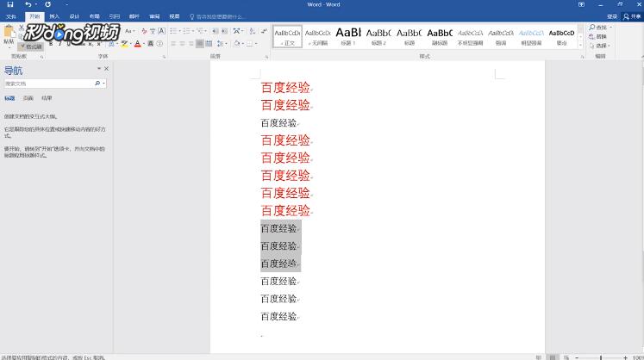
Task: Switch to the 视图 (View) tab
Action: click(174, 16)
